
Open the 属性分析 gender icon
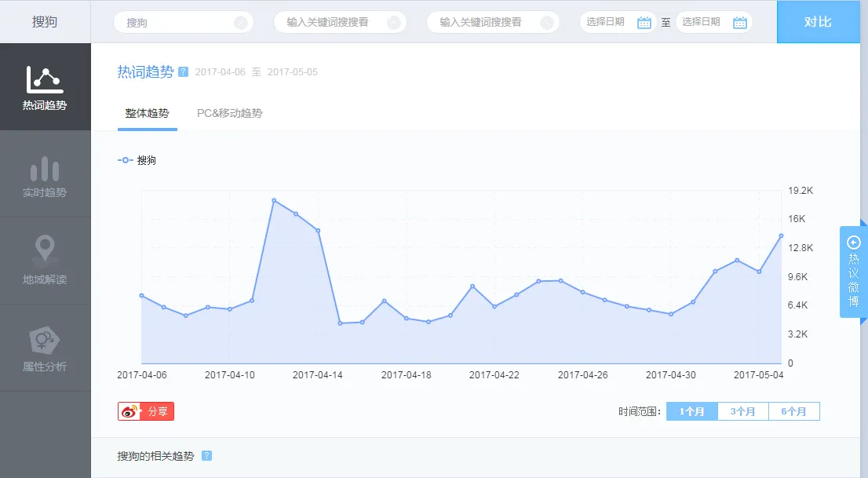point(45,339)
